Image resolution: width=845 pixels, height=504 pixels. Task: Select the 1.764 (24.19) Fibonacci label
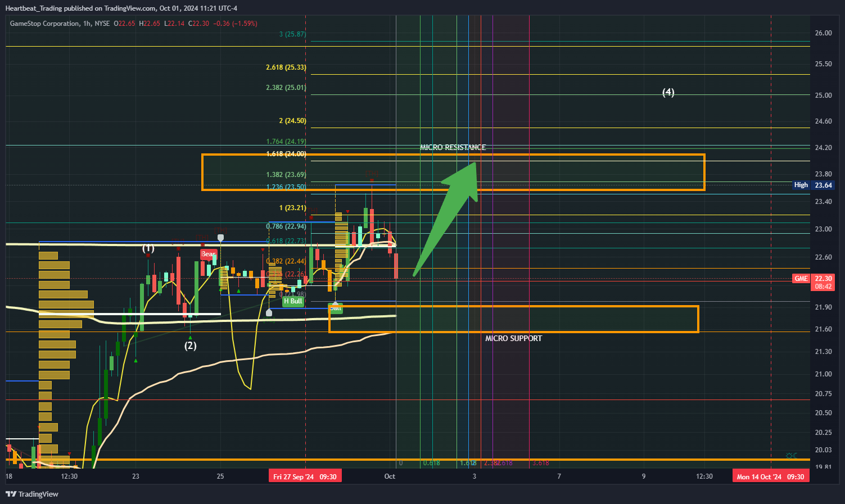click(286, 142)
